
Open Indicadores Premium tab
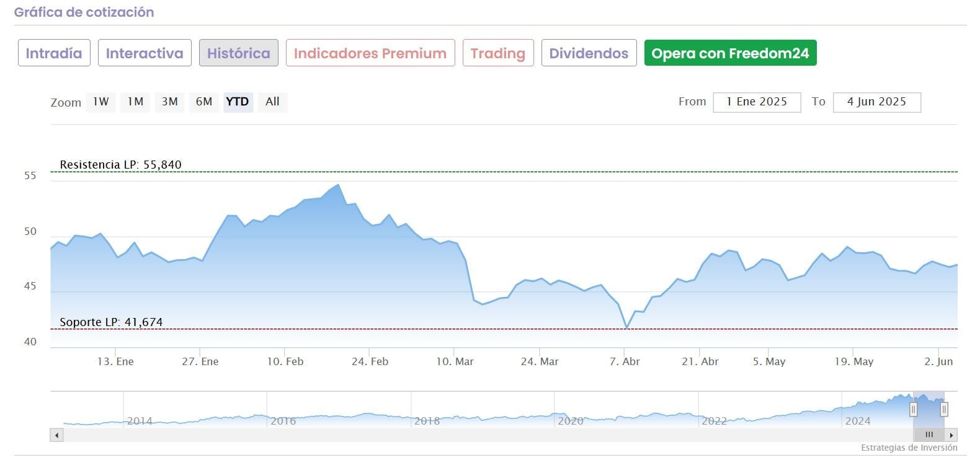point(370,53)
